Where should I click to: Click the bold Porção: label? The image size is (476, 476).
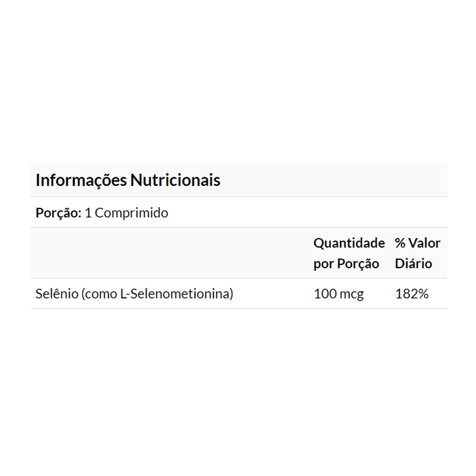[x=59, y=213]
